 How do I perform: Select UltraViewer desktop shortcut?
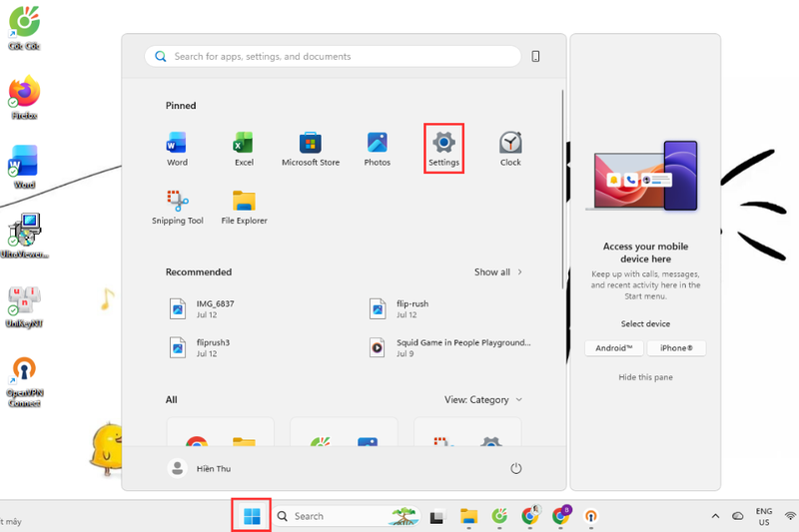(24, 236)
